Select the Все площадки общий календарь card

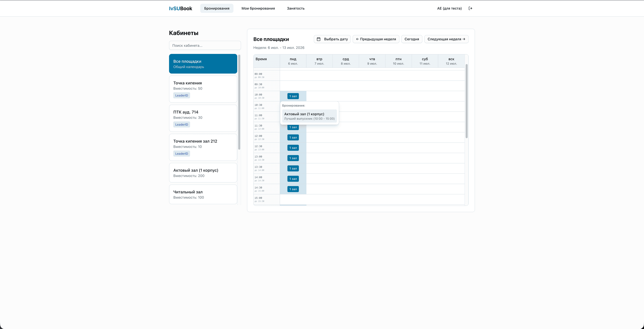tap(203, 64)
